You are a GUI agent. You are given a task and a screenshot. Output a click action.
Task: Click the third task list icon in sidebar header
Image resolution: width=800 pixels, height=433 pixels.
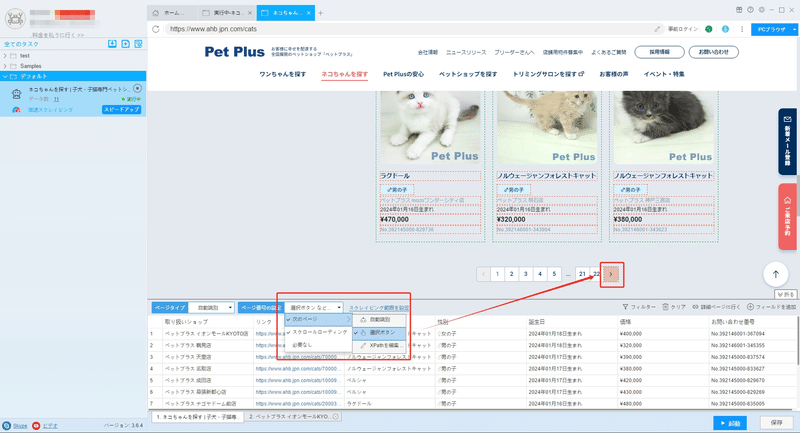[138, 44]
